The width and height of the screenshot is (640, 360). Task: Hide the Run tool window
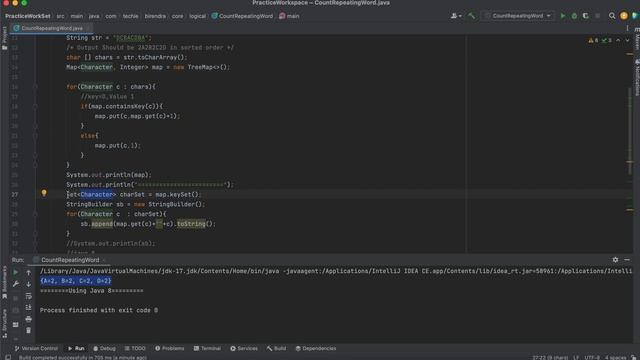point(627,260)
